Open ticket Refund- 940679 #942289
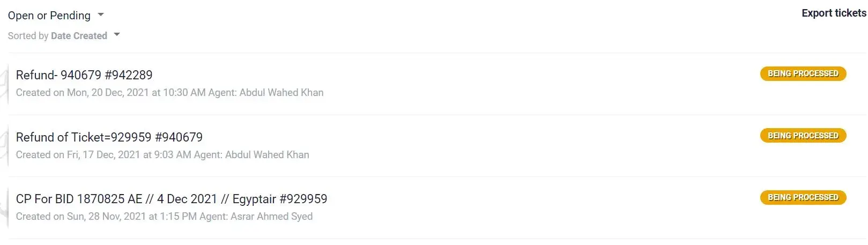The image size is (868, 245). click(84, 75)
